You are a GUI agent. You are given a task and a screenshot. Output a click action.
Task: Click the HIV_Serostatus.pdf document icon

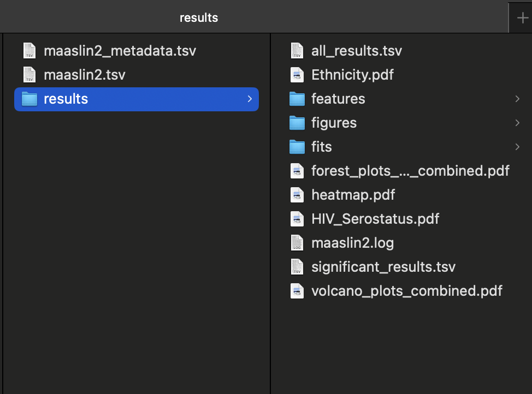(297, 219)
